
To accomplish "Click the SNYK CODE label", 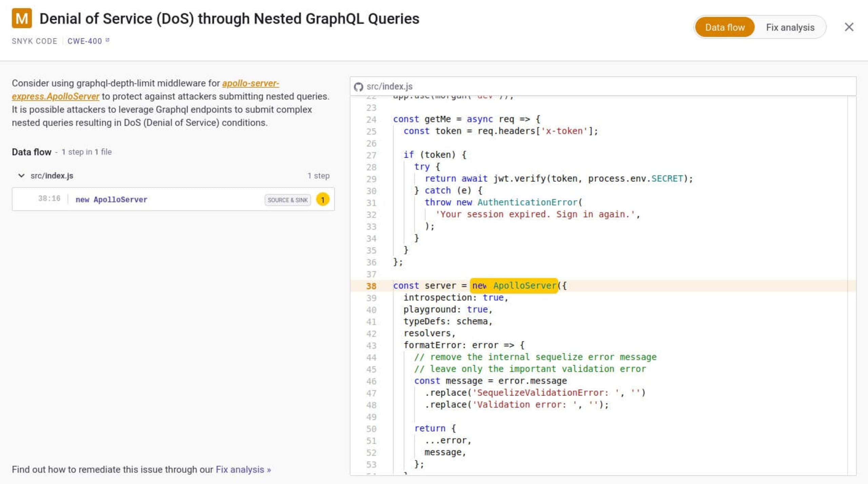I will [35, 41].
